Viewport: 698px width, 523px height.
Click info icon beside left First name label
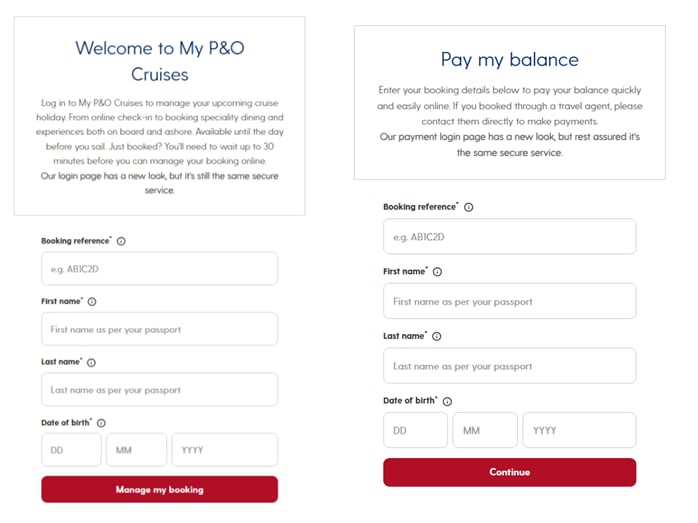(x=92, y=301)
